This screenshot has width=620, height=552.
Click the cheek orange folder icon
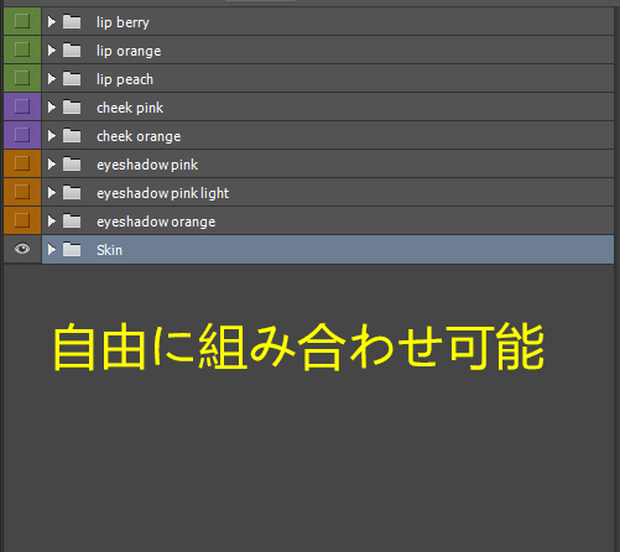click(x=72, y=136)
